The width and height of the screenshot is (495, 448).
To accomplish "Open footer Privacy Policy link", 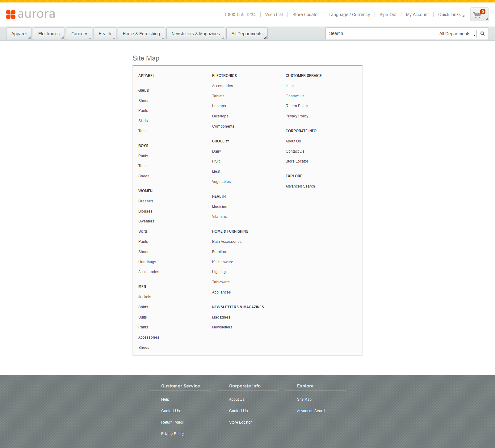I will [172, 434].
